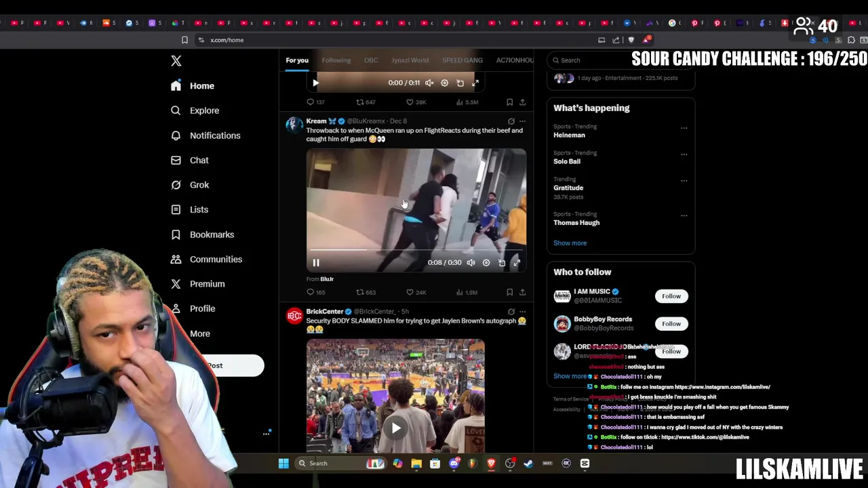This screenshot has width=868, height=488.
Task: Enter fullscreen on the McQueen video
Action: point(517,262)
